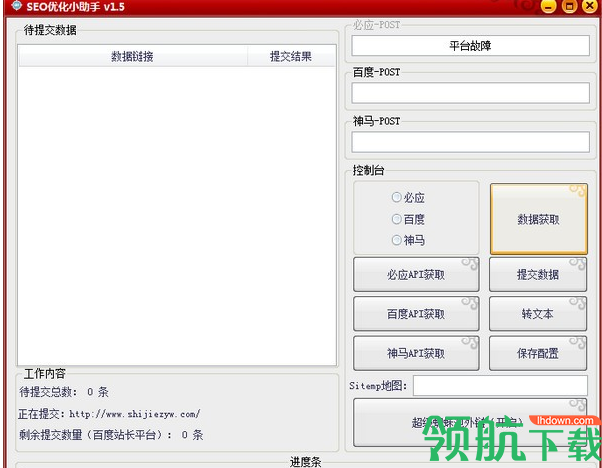The height and width of the screenshot is (468, 602).
Task: Click the 剩余提交数量（百度站长平台） text
Action: [x=95, y=435]
